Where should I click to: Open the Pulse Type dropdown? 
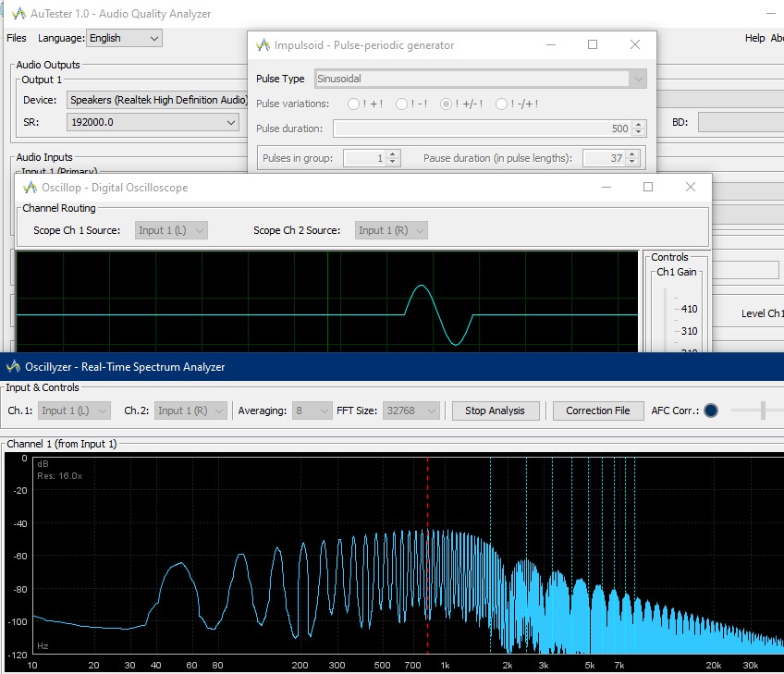click(x=481, y=79)
